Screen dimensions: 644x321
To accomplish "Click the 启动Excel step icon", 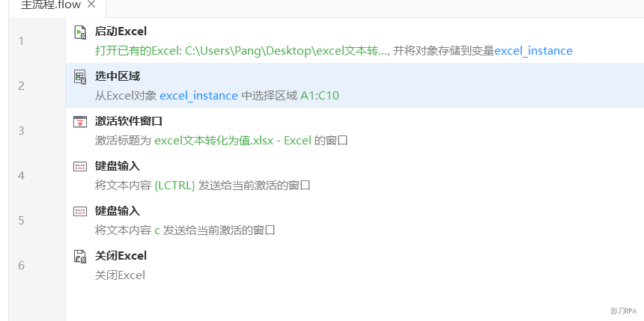I will tap(80, 32).
